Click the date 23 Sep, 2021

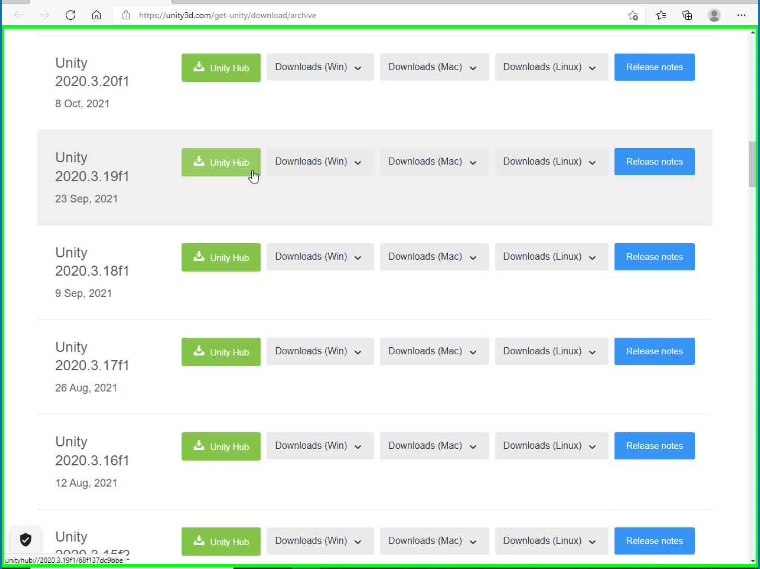pyautogui.click(x=86, y=198)
